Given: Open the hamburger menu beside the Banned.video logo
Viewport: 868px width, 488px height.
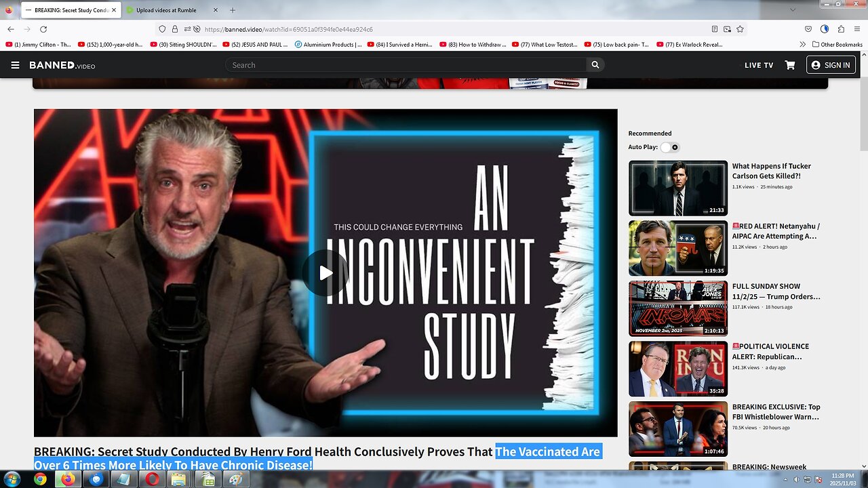Looking at the screenshot, I should pos(15,65).
